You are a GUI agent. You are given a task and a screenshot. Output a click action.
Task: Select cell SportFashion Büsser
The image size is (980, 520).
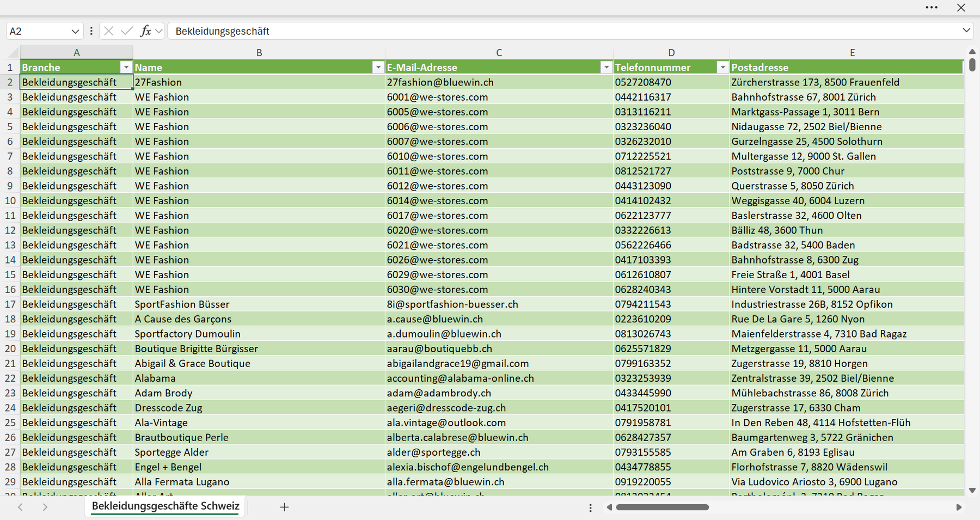click(259, 304)
